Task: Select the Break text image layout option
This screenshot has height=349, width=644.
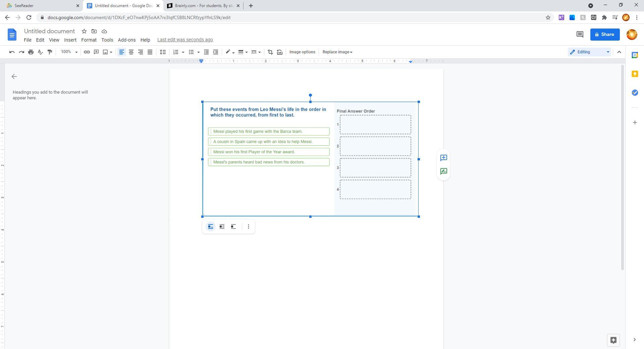Action: (233, 227)
